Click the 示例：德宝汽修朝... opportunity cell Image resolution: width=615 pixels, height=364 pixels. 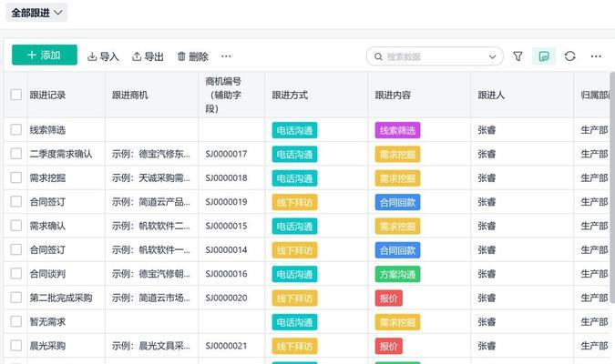tap(151, 274)
